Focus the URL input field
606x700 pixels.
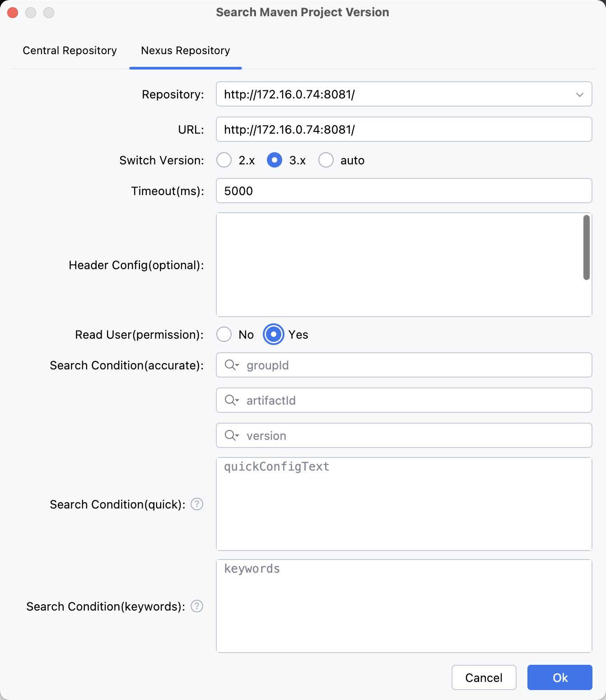pos(404,130)
